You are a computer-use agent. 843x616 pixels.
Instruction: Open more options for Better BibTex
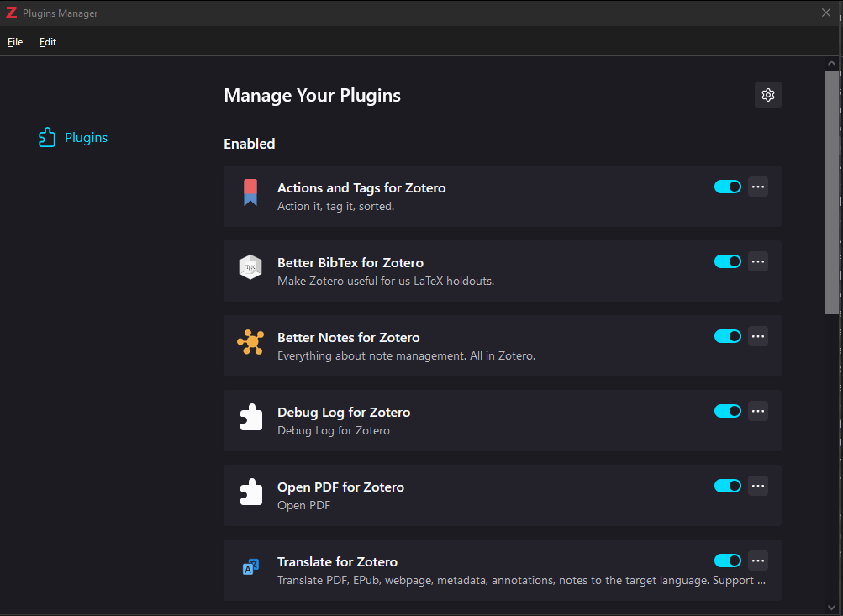pos(758,261)
